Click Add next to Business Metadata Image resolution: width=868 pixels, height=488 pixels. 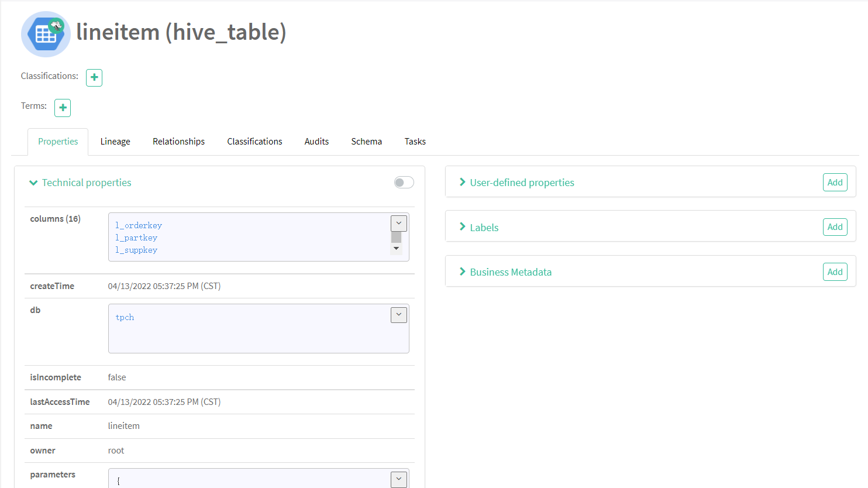835,272
